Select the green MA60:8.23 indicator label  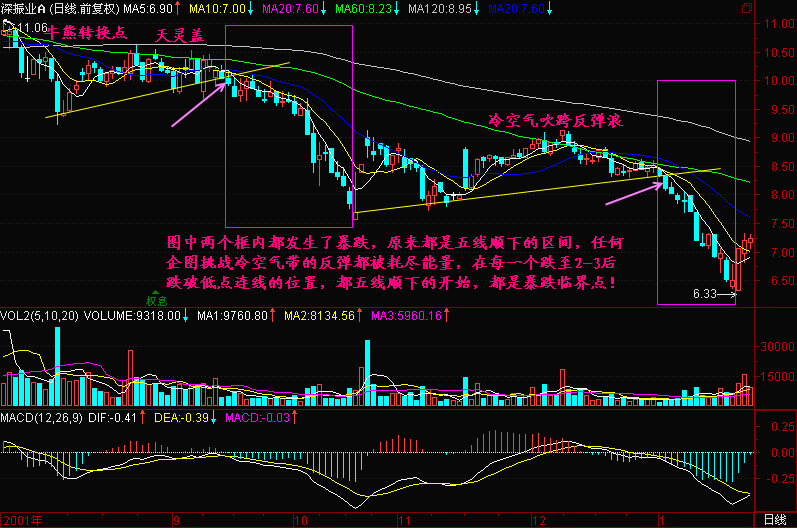[361, 8]
